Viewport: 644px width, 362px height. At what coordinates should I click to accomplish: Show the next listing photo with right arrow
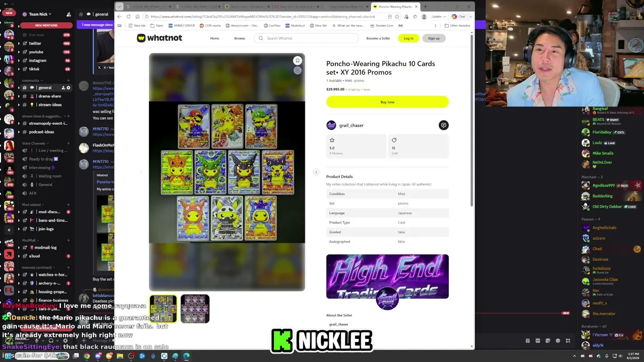point(316,172)
